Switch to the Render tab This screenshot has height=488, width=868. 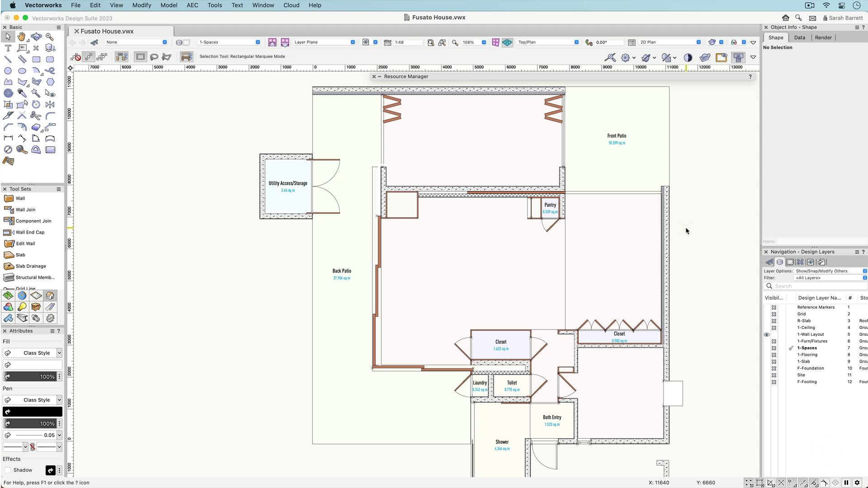[823, 38]
